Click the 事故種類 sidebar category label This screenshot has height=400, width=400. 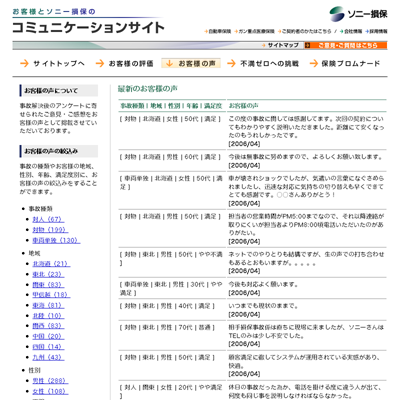pos(41,209)
